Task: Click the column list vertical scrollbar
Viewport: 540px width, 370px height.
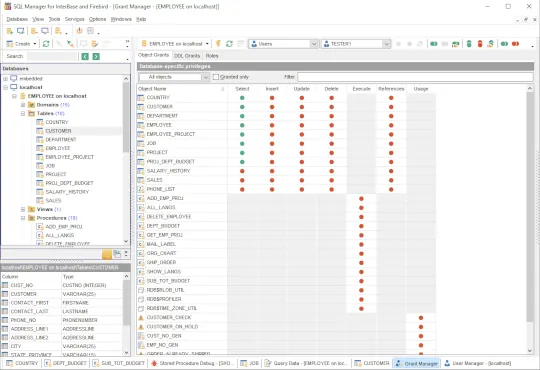Action: [126, 315]
